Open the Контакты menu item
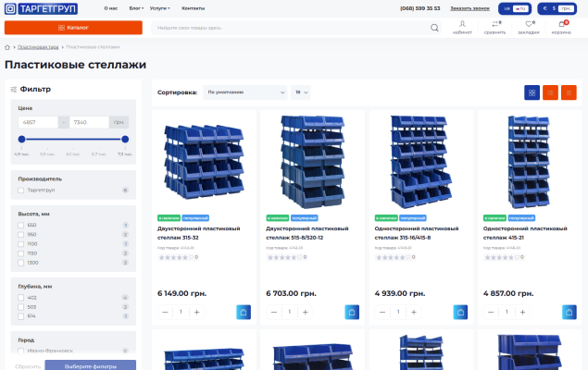Viewport: 588px width, 370px height. (194, 8)
